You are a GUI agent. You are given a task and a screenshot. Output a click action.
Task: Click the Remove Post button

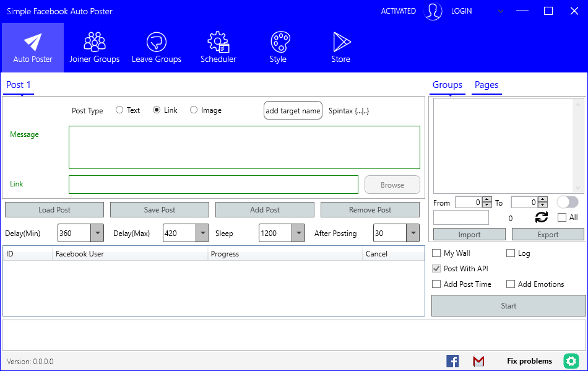[370, 210]
